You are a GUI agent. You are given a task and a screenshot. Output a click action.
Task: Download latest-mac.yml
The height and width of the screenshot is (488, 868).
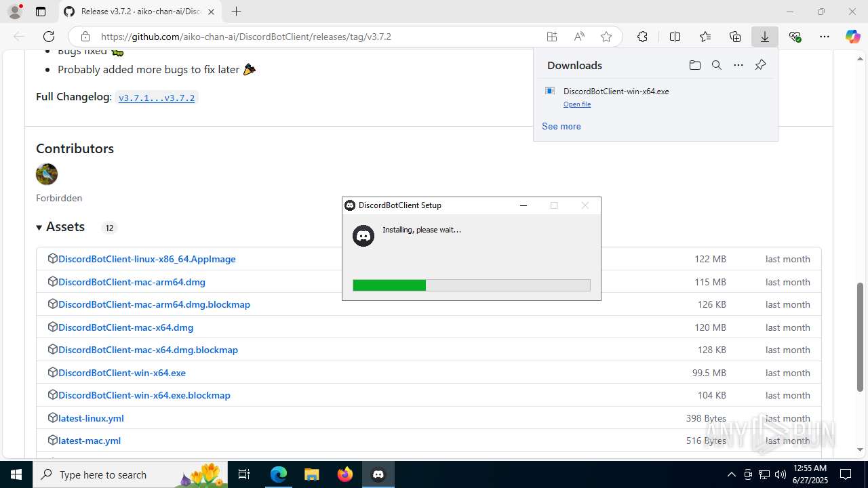point(90,441)
